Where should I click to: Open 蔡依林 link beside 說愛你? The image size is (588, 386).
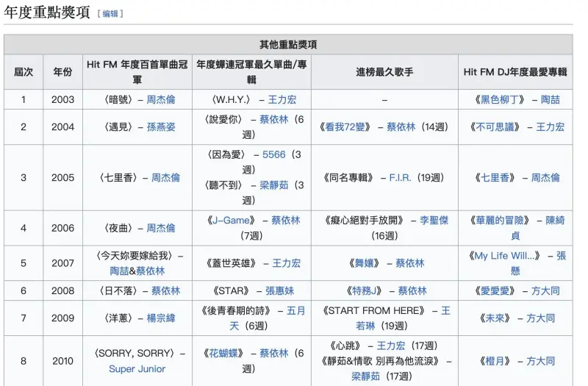[273, 119]
